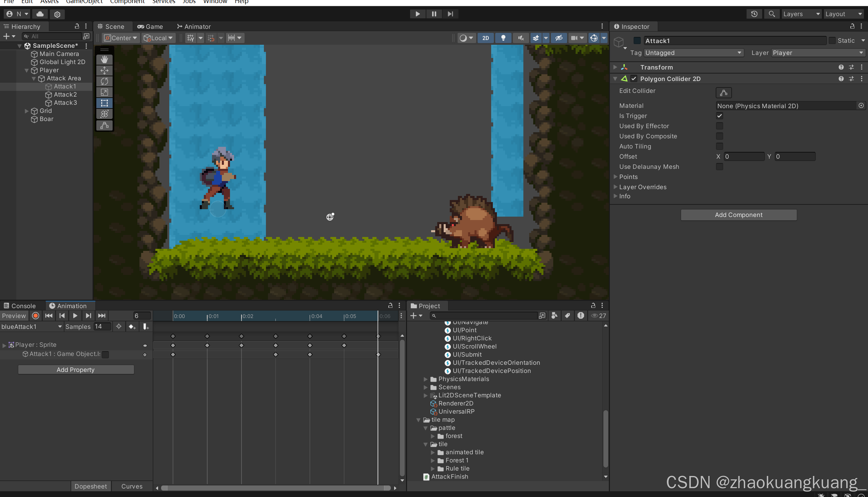Click the Add Component button

(x=738, y=215)
